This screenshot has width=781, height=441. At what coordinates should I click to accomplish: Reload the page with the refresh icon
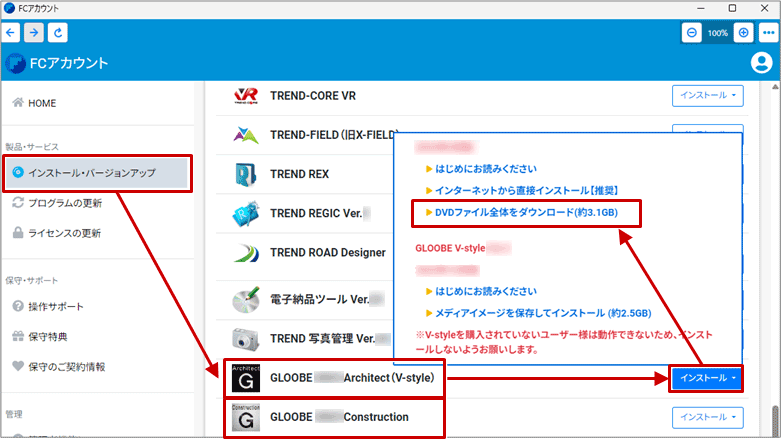(58, 33)
